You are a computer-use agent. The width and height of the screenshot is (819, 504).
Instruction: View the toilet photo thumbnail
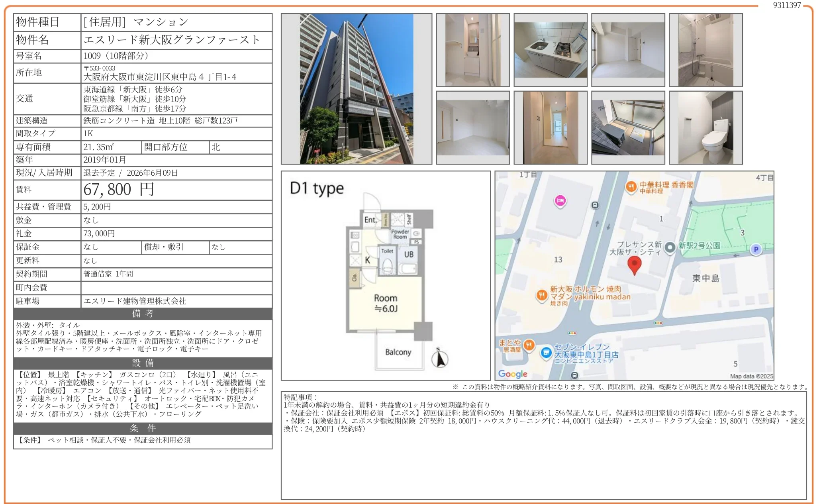705,127
